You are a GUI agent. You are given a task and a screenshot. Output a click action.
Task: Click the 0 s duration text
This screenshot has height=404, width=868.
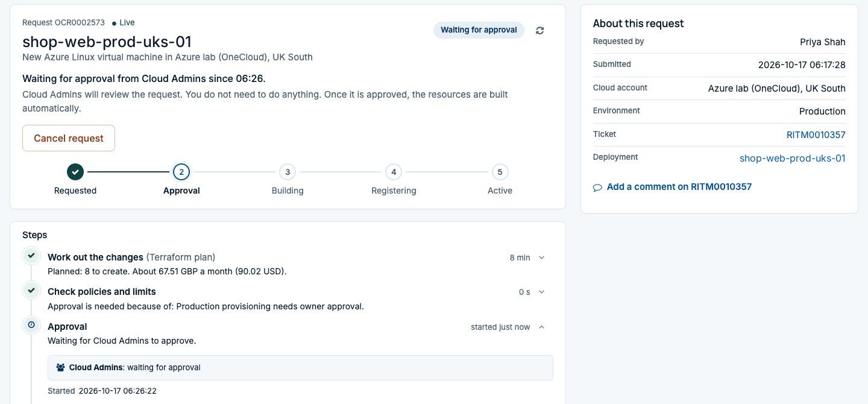pyautogui.click(x=524, y=292)
